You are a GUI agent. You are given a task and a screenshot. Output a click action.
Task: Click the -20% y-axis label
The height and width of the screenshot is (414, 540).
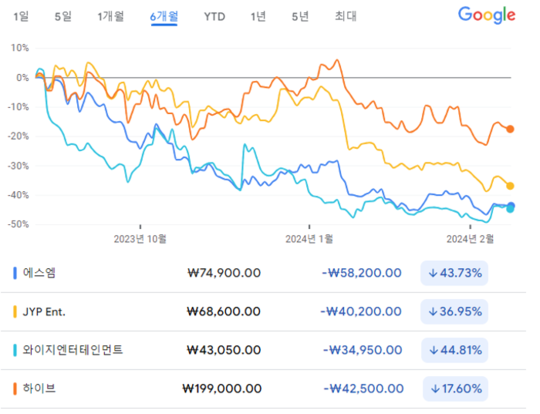point(18,136)
